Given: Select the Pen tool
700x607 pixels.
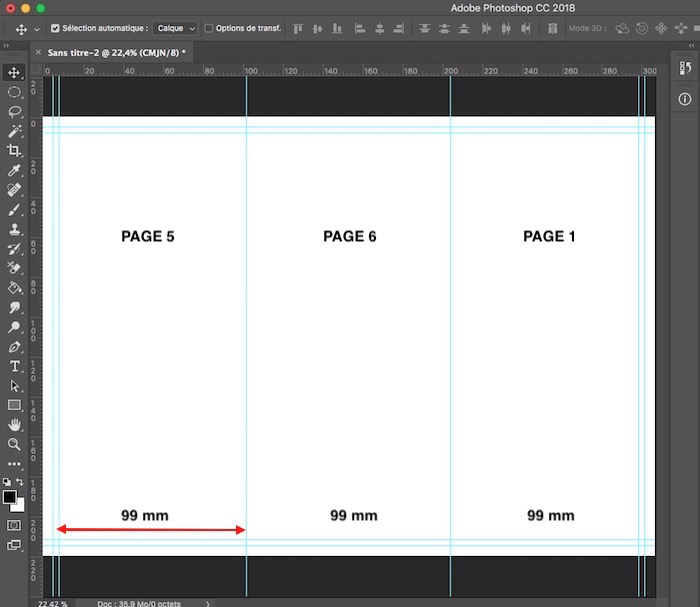Looking at the screenshot, I should [x=14, y=347].
